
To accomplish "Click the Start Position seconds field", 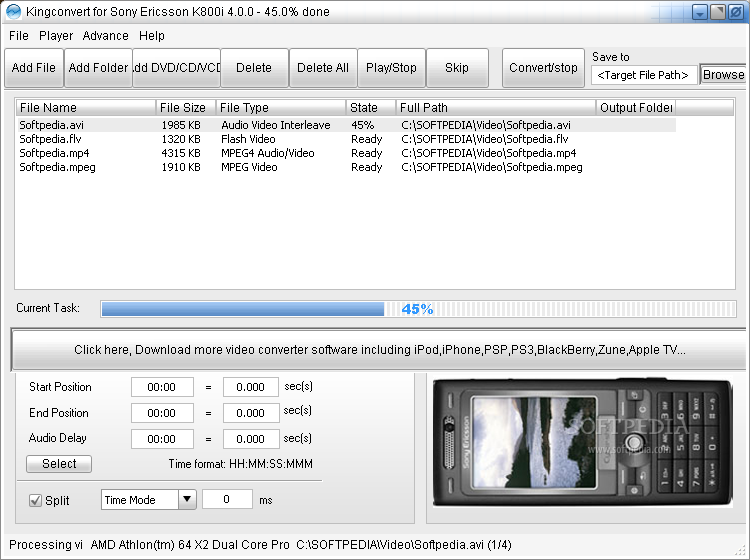I will click(251, 387).
